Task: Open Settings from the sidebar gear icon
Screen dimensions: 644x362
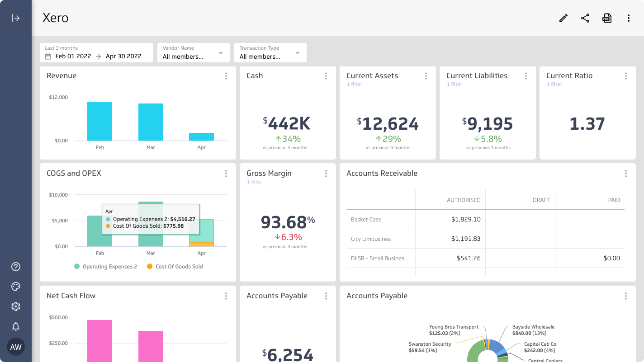Action: coord(15,306)
